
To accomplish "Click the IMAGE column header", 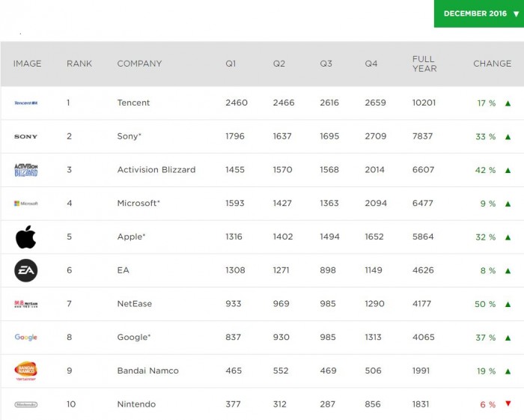I will point(28,64).
